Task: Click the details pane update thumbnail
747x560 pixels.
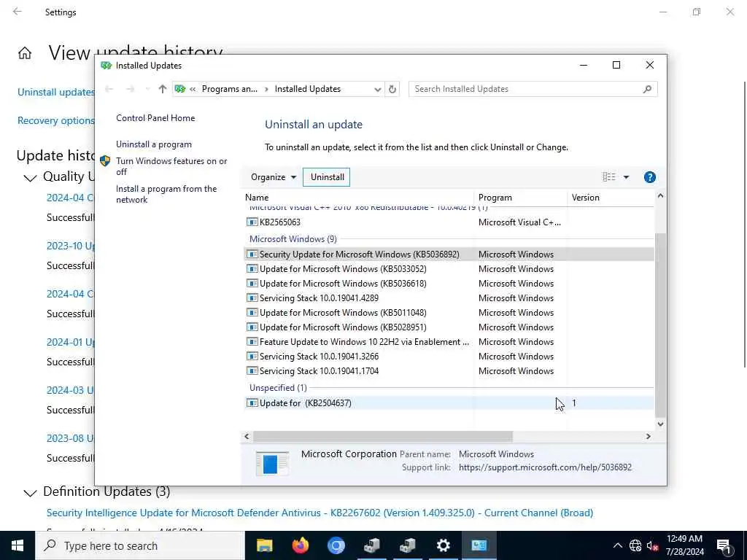Action: 272,463
